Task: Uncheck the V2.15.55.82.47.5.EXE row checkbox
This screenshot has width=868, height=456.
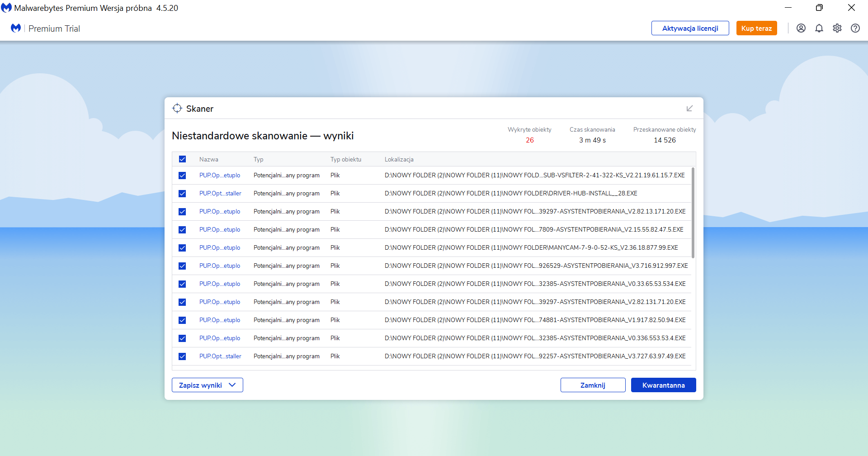Action: (182, 230)
